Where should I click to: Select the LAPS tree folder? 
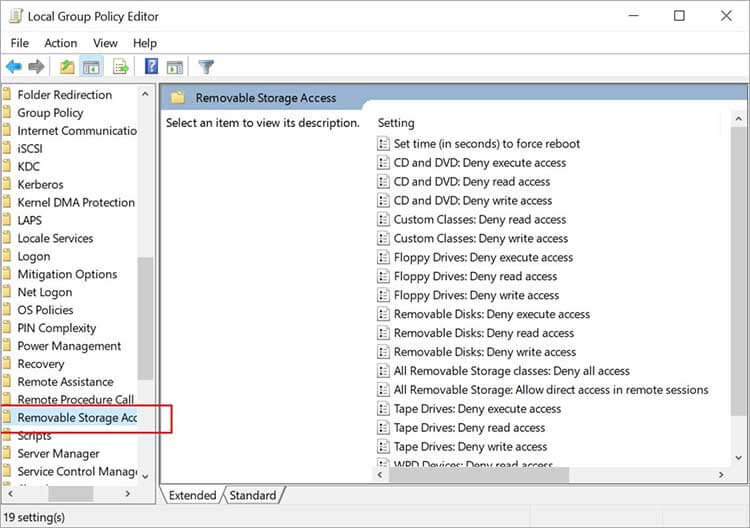30,220
